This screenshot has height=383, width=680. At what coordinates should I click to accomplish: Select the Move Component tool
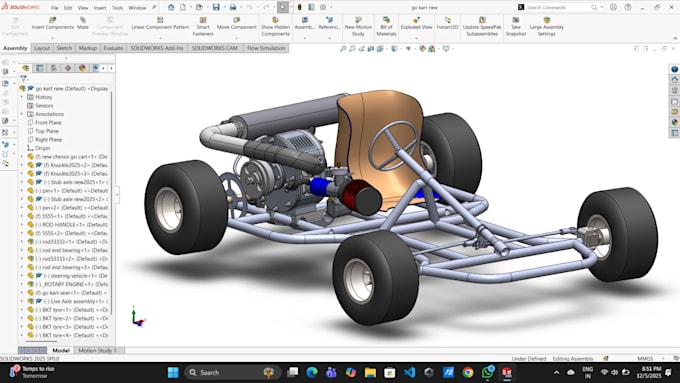pos(237,23)
